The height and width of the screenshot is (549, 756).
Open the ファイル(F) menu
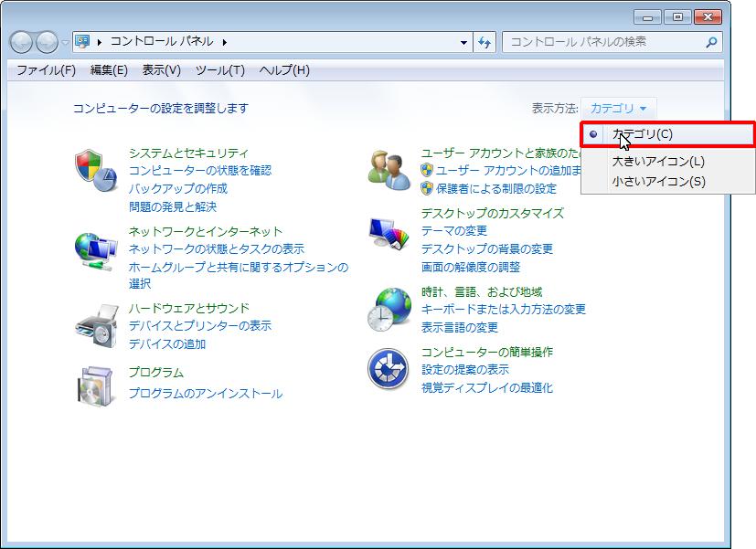tap(46, 70)
